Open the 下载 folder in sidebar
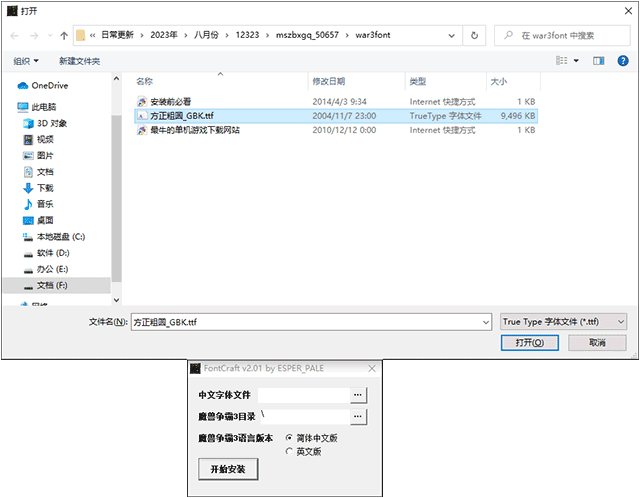 click(38, 188)
